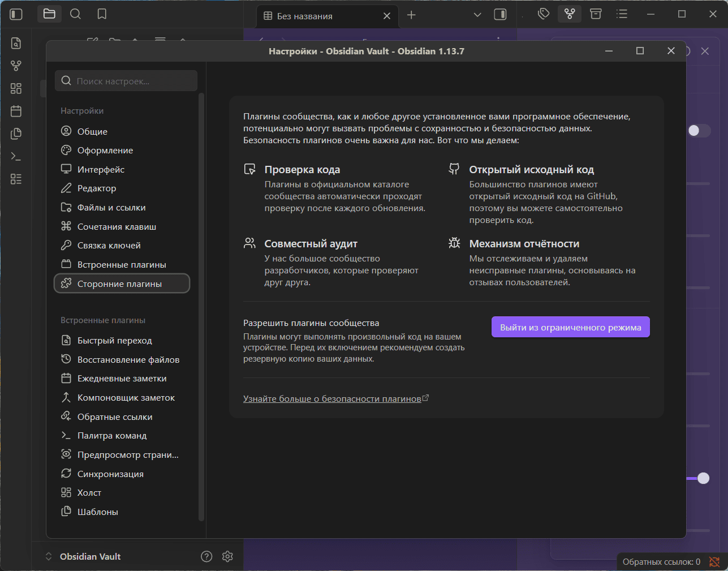Viewport: 728px width, 571px height.
Task: Select "Шаблоны" plugin settings
Action: [x=122, y=512]
